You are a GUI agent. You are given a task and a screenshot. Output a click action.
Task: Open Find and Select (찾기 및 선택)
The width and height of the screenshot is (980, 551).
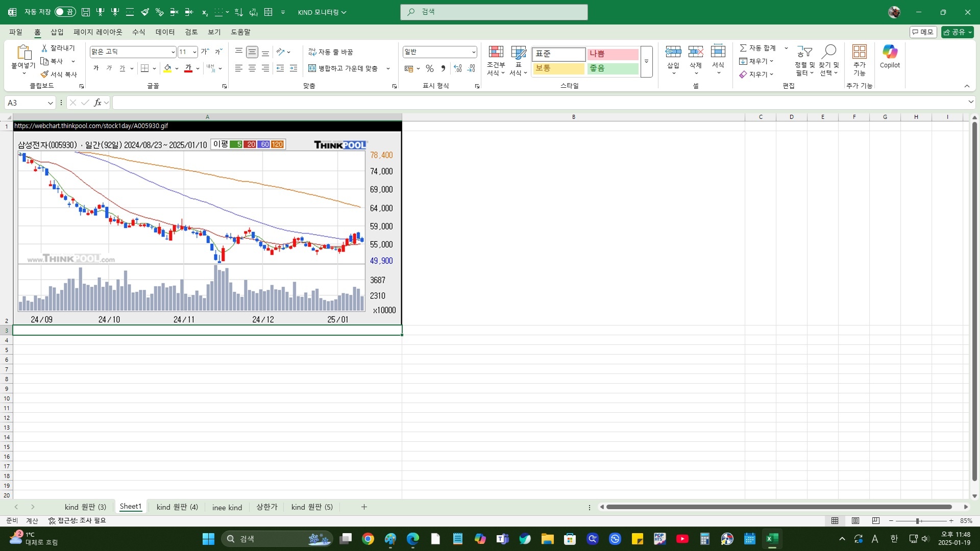829,61
